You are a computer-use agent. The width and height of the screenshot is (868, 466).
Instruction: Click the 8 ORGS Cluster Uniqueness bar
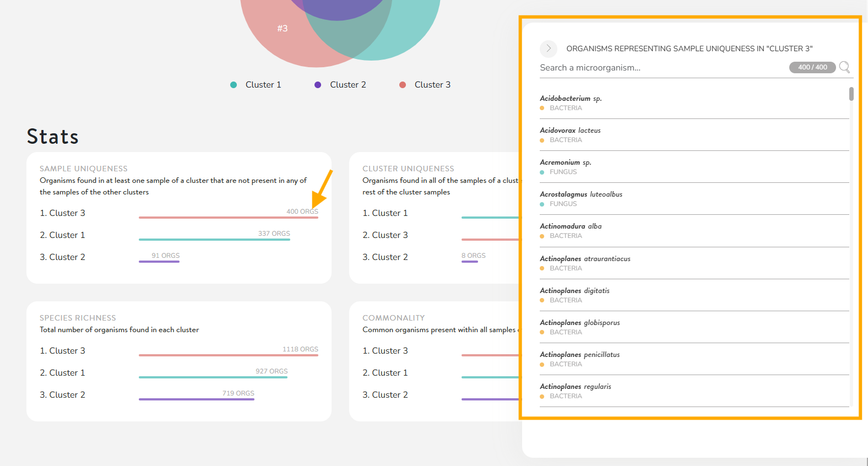pyautogui.click(x=470, y=261)
